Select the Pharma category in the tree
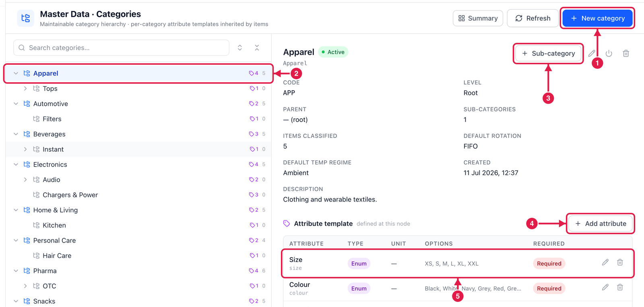This screenshot has height=307, width=644. [138, 271]
